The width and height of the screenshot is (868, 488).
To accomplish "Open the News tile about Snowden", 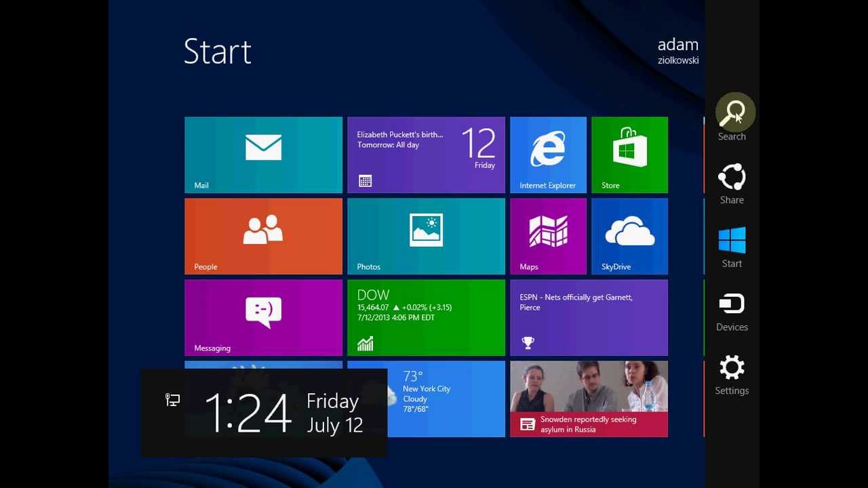I will [x=589, y=399].
